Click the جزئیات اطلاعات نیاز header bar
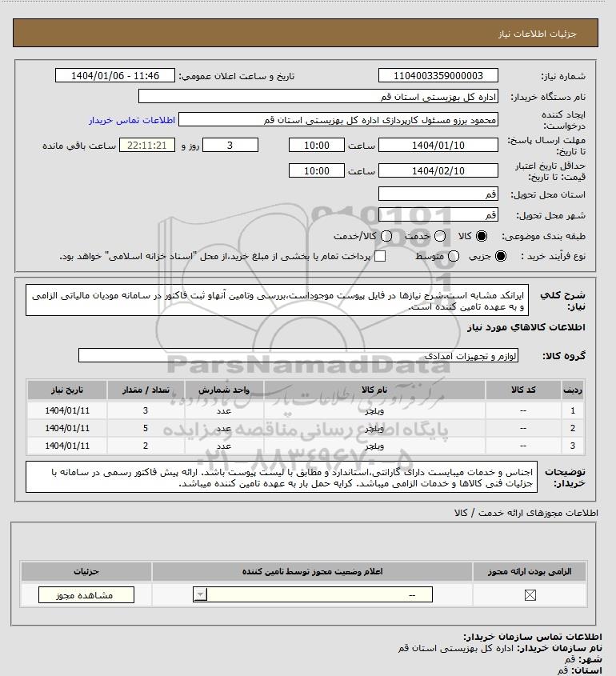Viewport: 616px width, 676px height. [306, 33]
